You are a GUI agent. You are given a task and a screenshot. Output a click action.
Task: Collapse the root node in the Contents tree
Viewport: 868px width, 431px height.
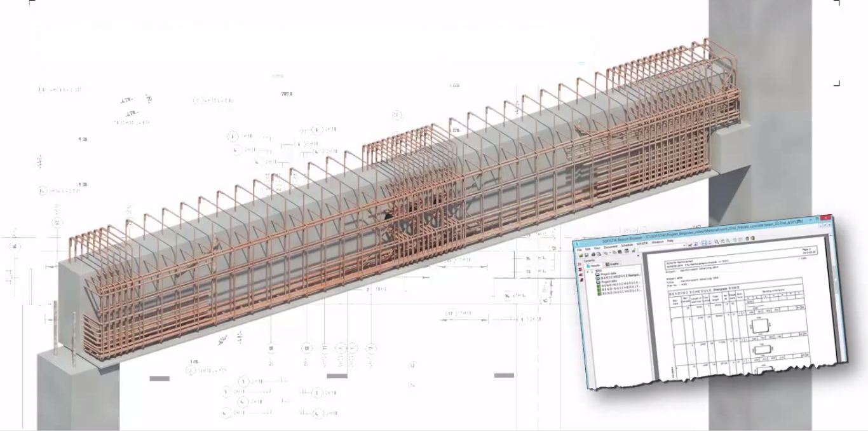[x=587, y=272]
